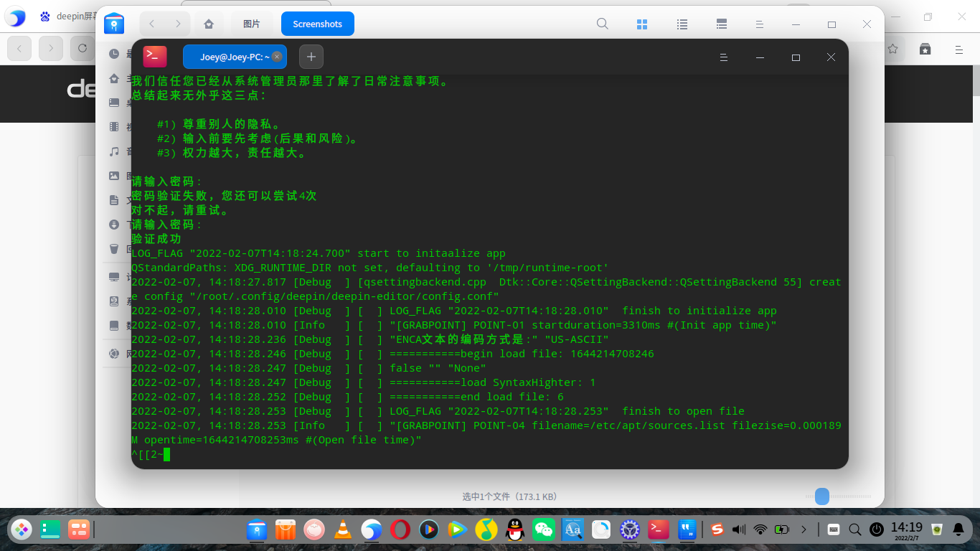Open the power shutdown button in dock
The height and width of the screenshot is (551, 980).
tap(876, 529)
